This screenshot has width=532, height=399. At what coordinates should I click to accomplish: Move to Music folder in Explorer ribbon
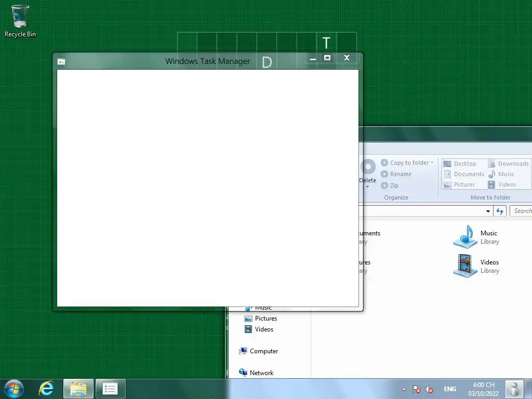point(501,174)
